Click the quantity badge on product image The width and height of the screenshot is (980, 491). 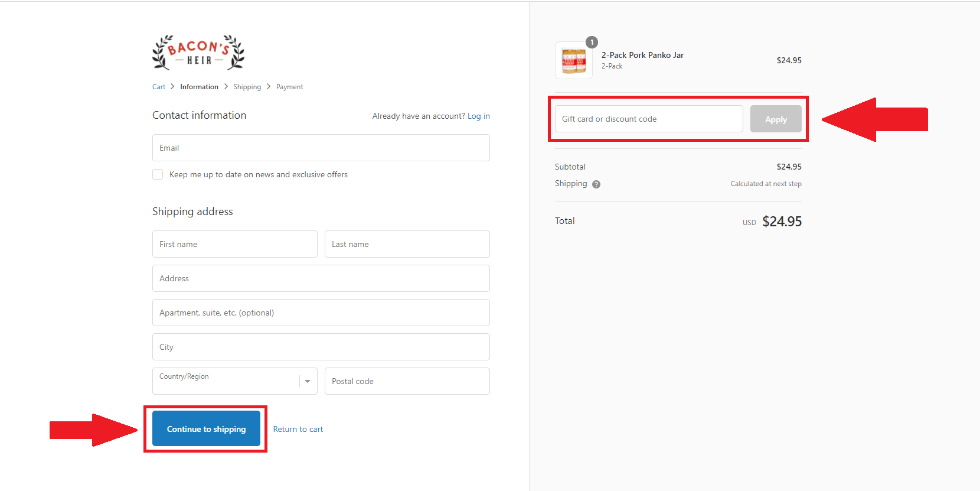click(x=592, y=43)
